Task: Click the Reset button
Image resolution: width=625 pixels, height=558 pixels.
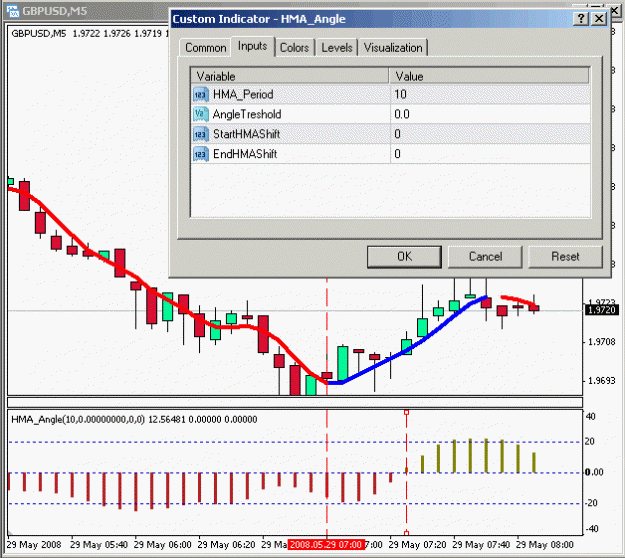Action: click(565, 257)
